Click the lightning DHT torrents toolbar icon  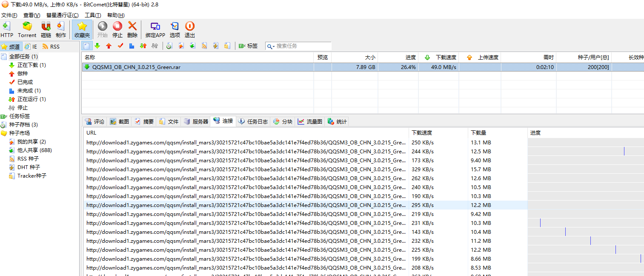(x=216, y=46)
